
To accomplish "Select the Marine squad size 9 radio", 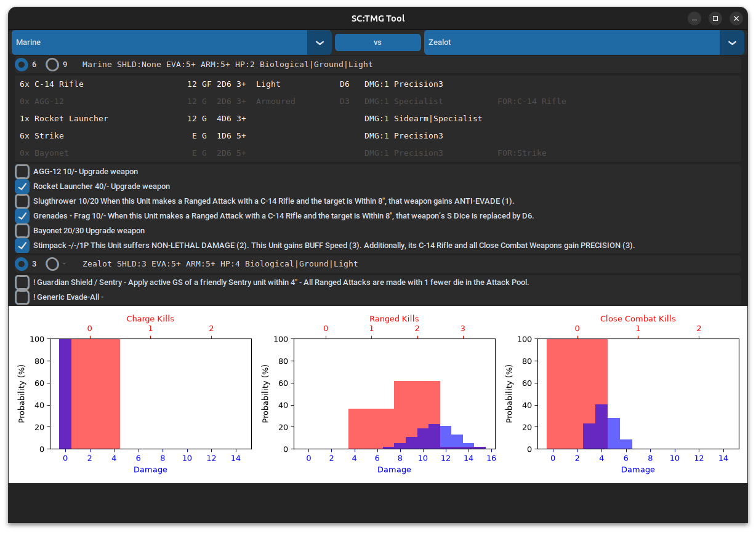I will (52, 65).
